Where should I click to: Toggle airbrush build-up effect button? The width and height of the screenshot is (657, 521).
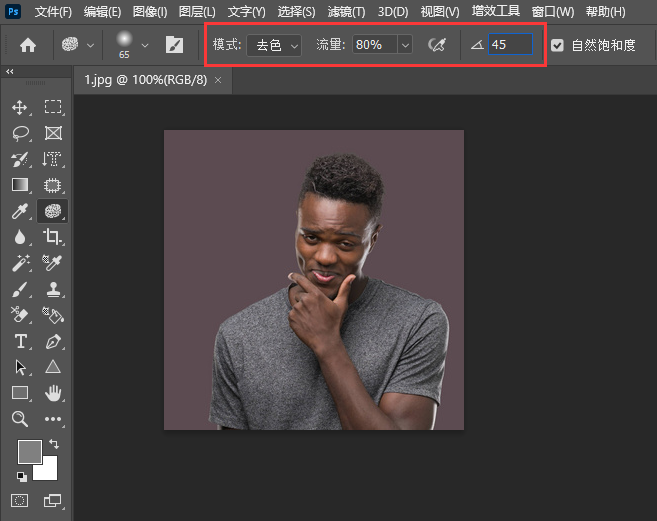pyautogui.click(x=436, y=45)
